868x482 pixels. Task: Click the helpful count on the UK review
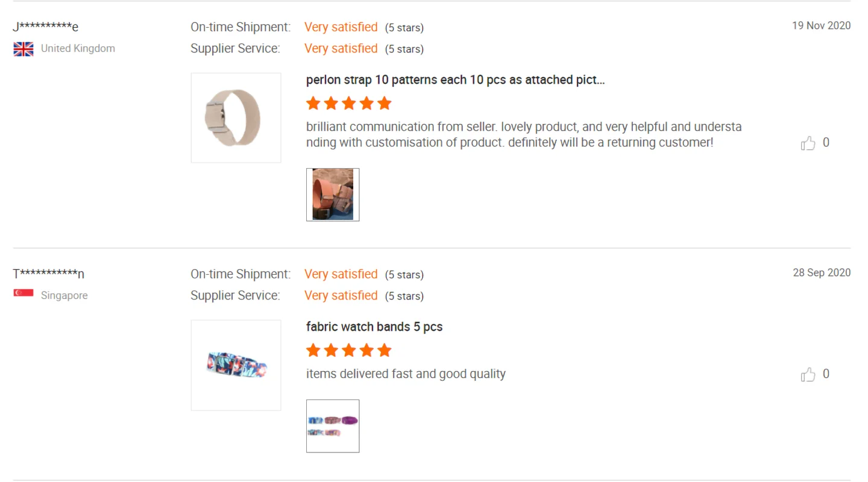tap(826, 143)
